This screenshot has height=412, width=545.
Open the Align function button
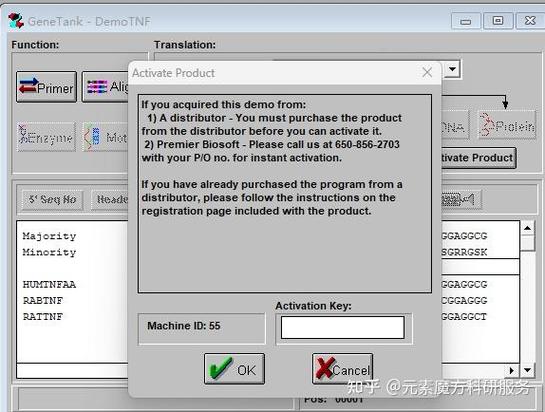(105, 87)
